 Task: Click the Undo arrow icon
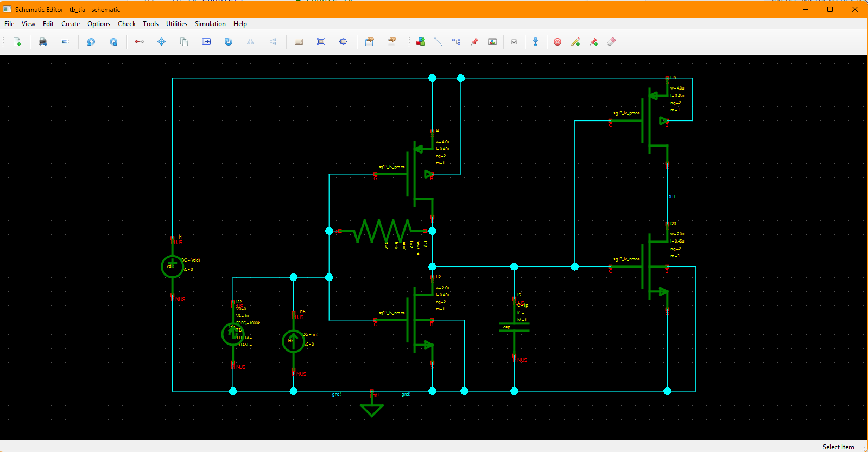click(91, 42)
